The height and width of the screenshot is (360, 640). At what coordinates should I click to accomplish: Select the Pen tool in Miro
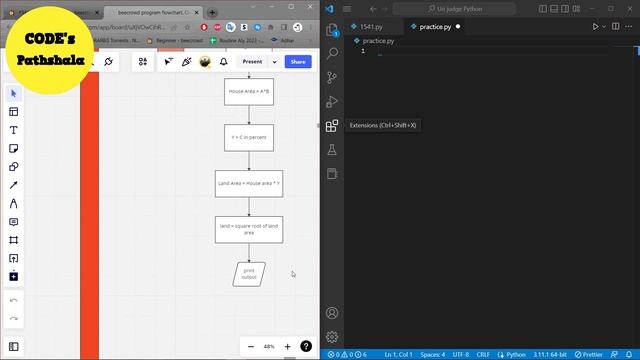[13, 203]
